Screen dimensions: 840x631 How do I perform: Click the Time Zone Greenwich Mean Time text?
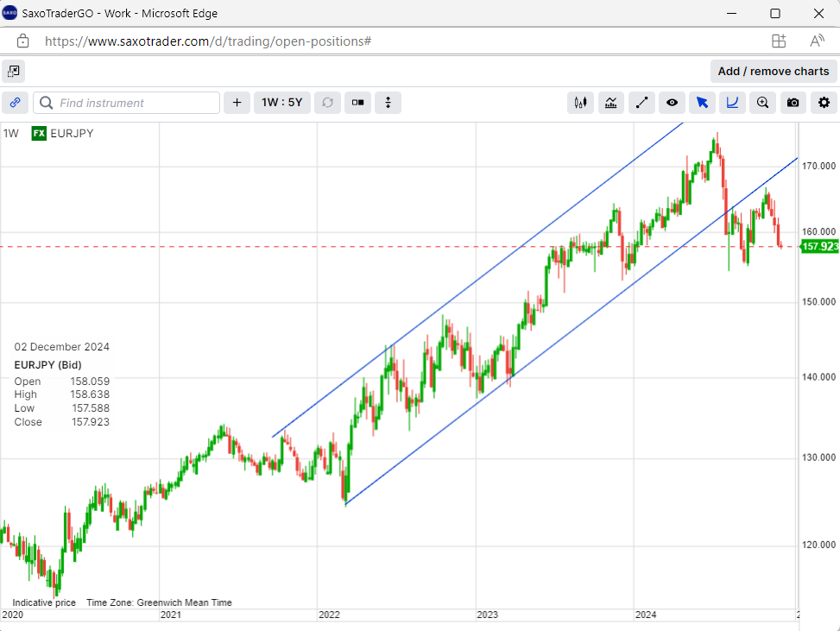[x=159, y=603]
